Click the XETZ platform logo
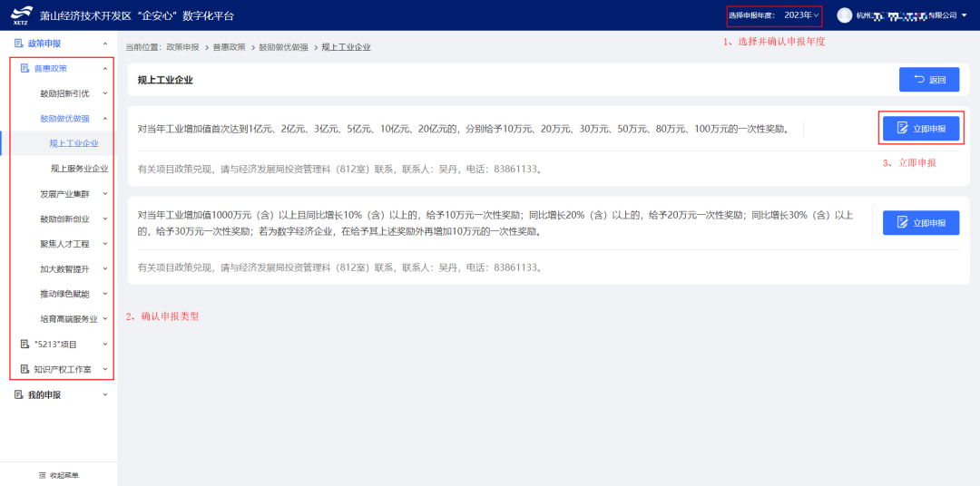This screenshot has height=486, width=980. pos(21,15)
